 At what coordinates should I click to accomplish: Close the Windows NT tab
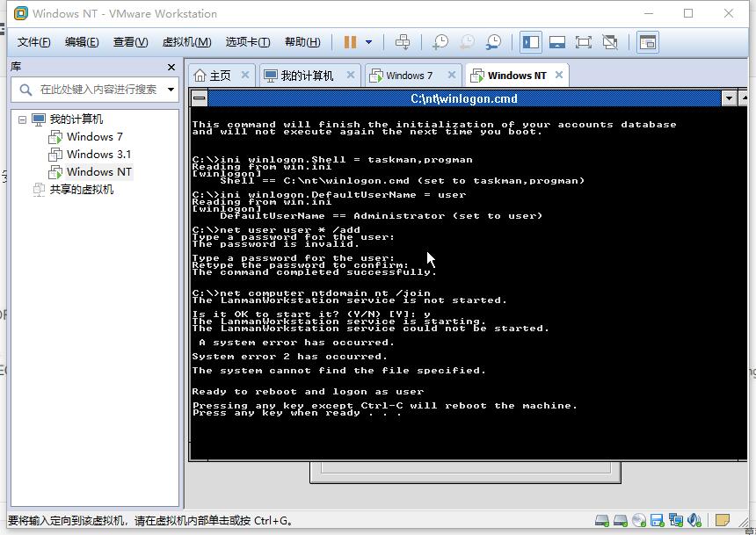[x=559, y=75]
